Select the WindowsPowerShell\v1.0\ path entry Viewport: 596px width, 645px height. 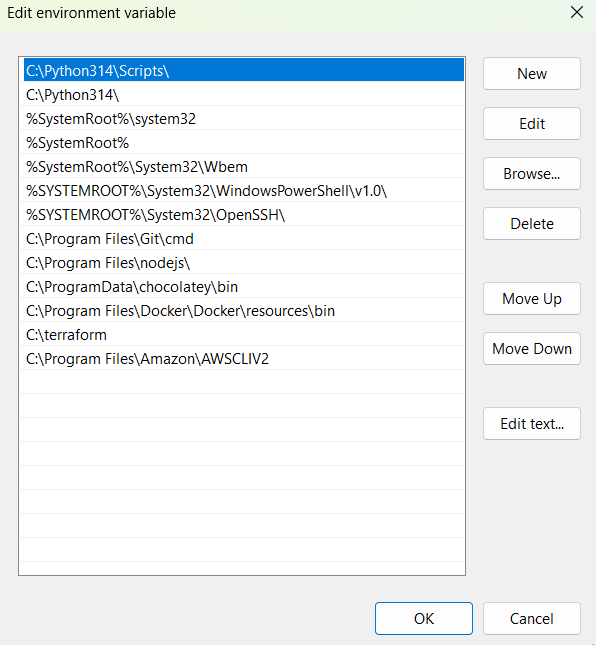pyautogui.click(x=242, y=190)
